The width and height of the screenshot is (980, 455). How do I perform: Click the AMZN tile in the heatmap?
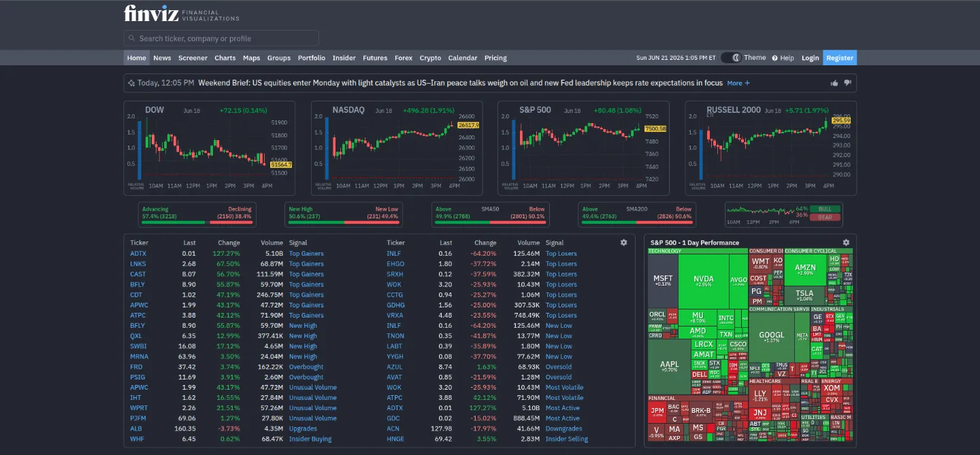805,269
